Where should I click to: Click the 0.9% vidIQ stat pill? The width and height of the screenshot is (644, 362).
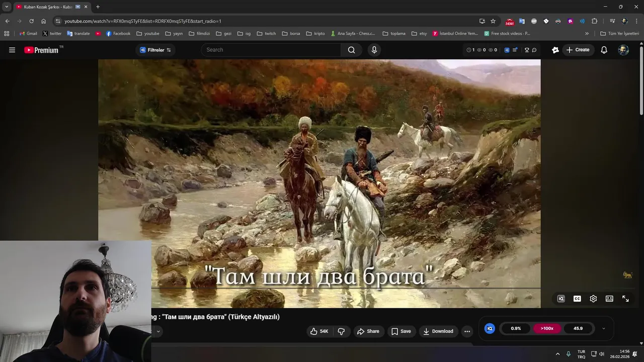(x=516, y=328)
